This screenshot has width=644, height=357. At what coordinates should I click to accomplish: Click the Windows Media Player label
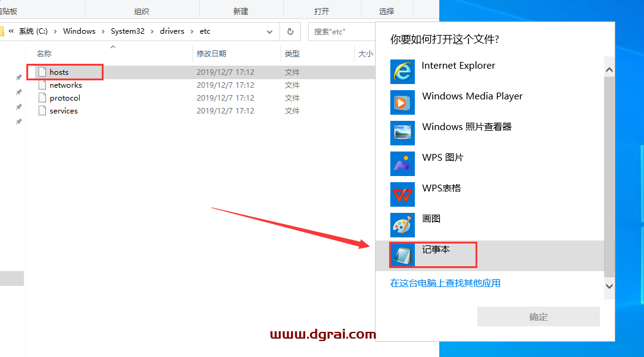click(x=472, y=96)
